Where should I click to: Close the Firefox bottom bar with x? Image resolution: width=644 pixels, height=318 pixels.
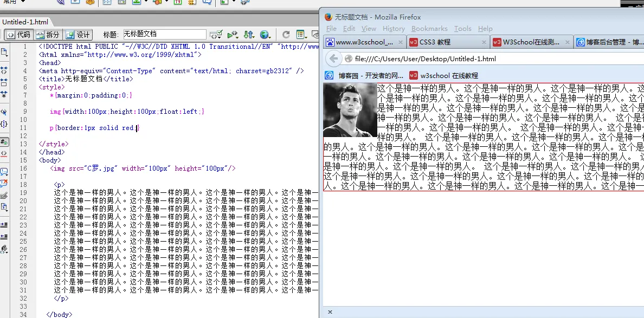coord(330,312)
